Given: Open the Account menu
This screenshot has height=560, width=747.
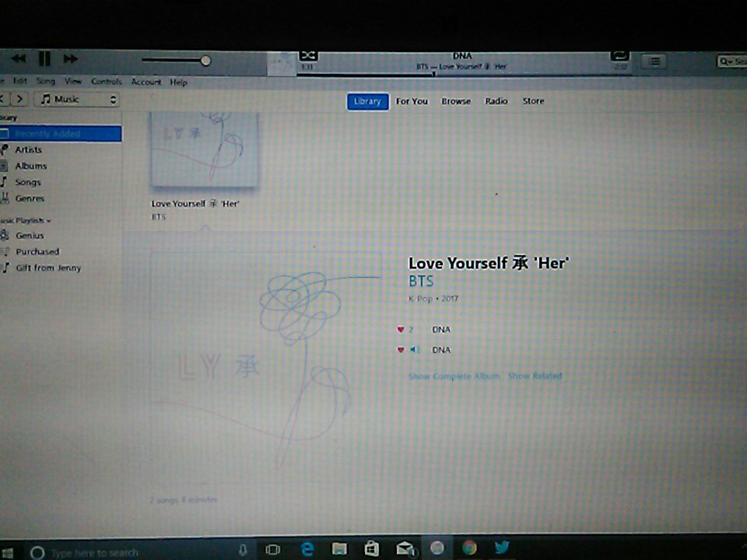Looking at the screenshot, I should (x=146, y=82).
